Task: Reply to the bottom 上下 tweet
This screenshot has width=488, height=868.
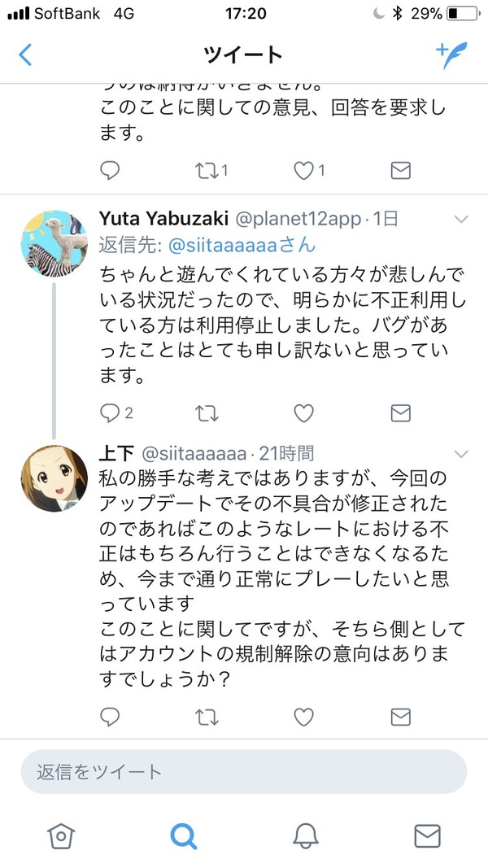Action: coord(110,717)
